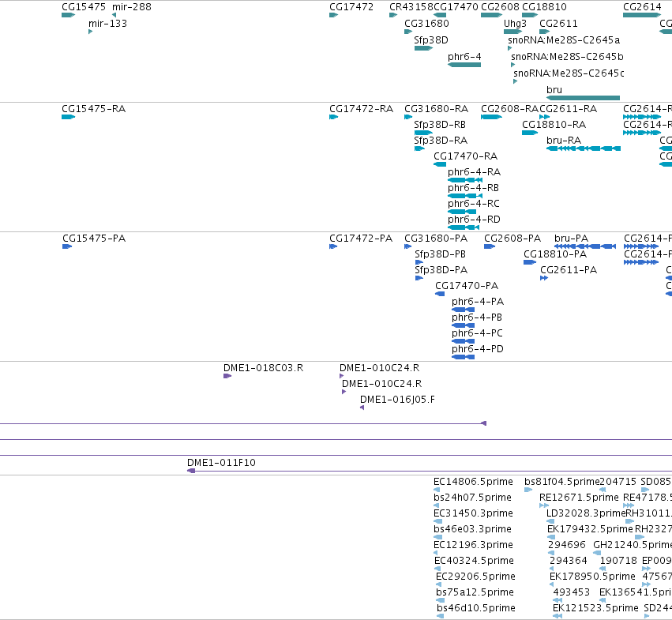
Task: Click the phr6-4-RD transcript label
Action: click(x=474, y=220)
